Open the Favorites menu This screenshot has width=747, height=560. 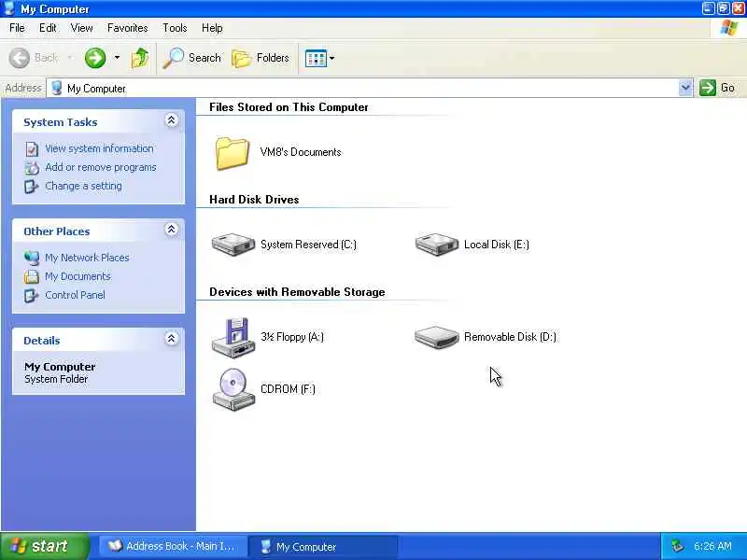pyautogui.click(x=128, y=28)
